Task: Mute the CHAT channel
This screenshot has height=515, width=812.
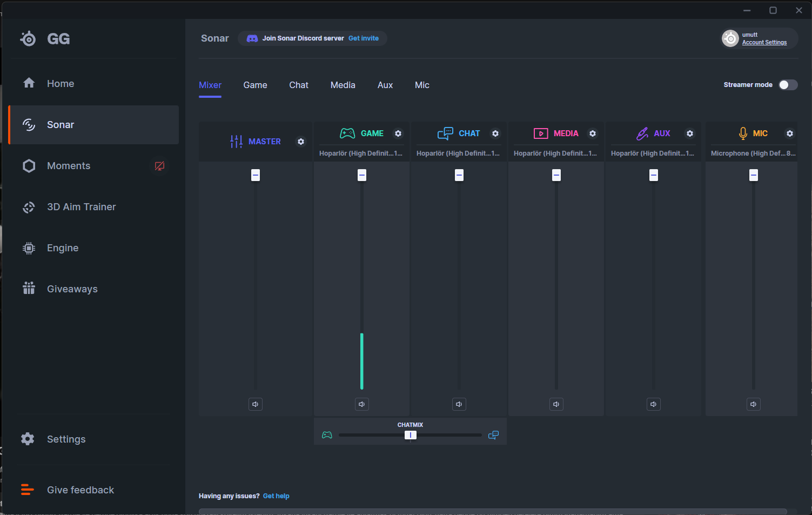Action: [459, 404]
